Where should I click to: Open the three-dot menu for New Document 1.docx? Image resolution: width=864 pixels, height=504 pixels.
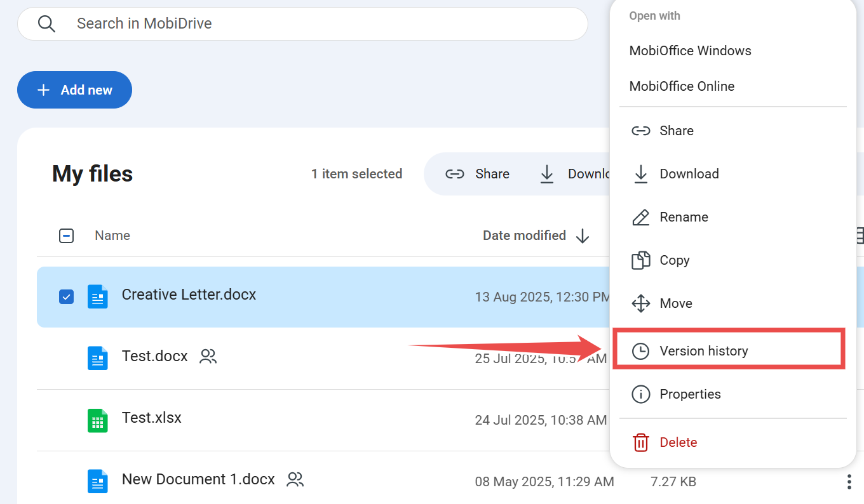849,482
